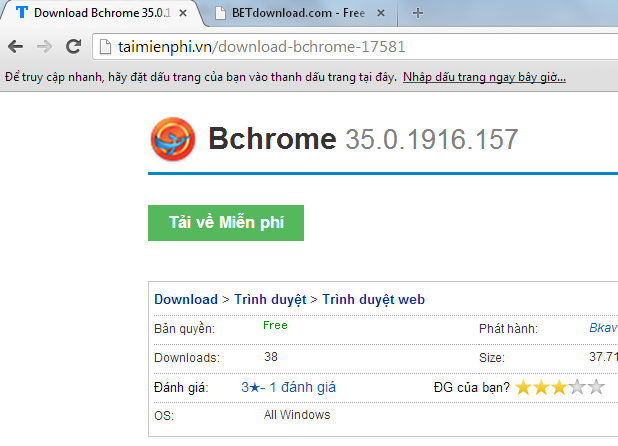The image size is (618, 446).
Task: Click the Bkav publisher link
Action: point(603,328)
